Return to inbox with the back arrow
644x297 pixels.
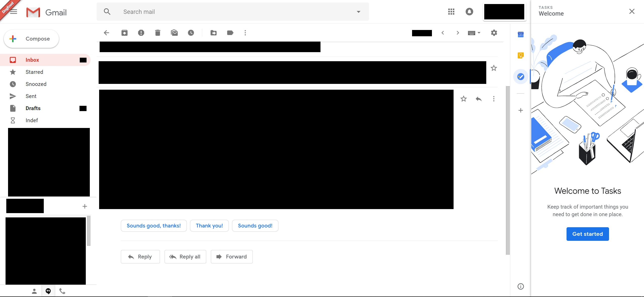point(106,33)
